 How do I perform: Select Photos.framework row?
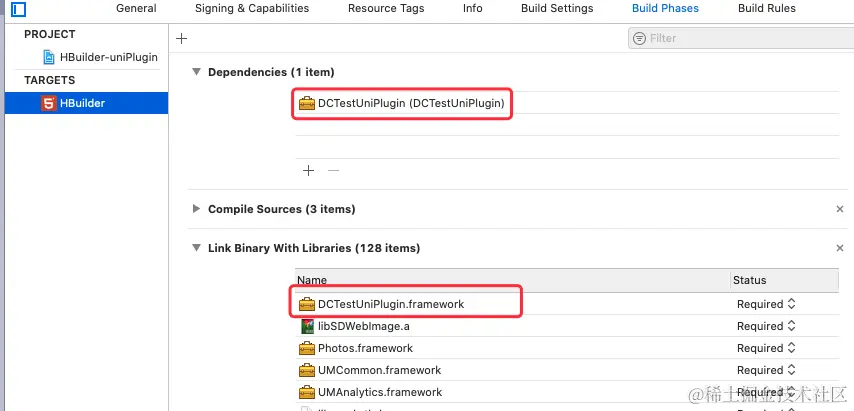(x=567, y=348)
